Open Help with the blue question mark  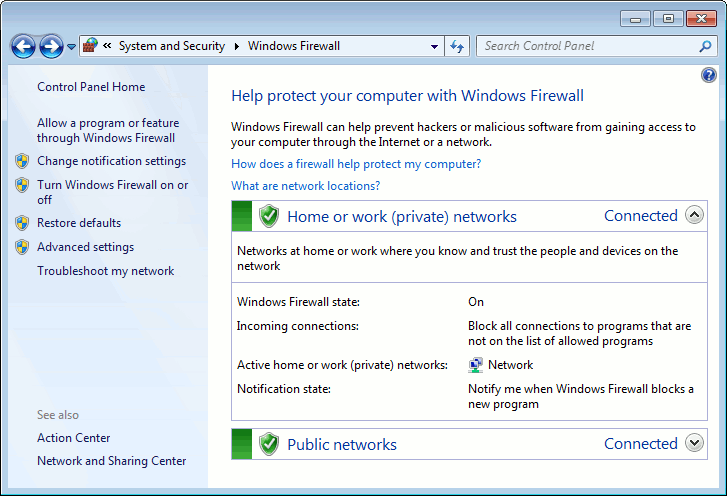[709, 75]
